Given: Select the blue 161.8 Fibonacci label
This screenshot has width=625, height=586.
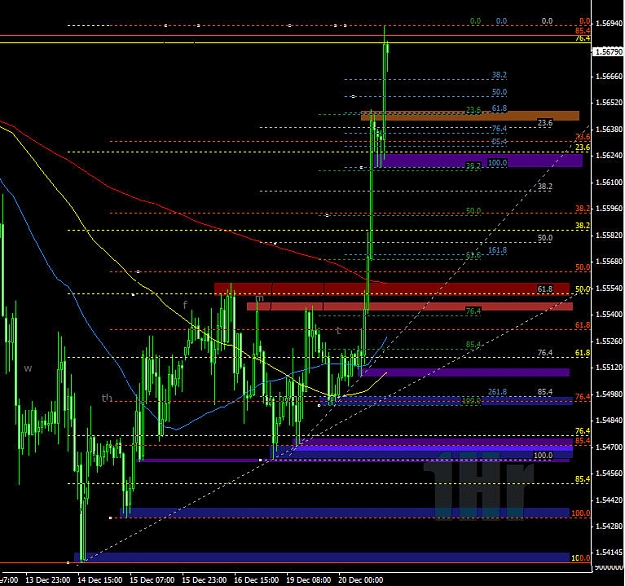Looking at the screenshot, I should coord(497,250).
